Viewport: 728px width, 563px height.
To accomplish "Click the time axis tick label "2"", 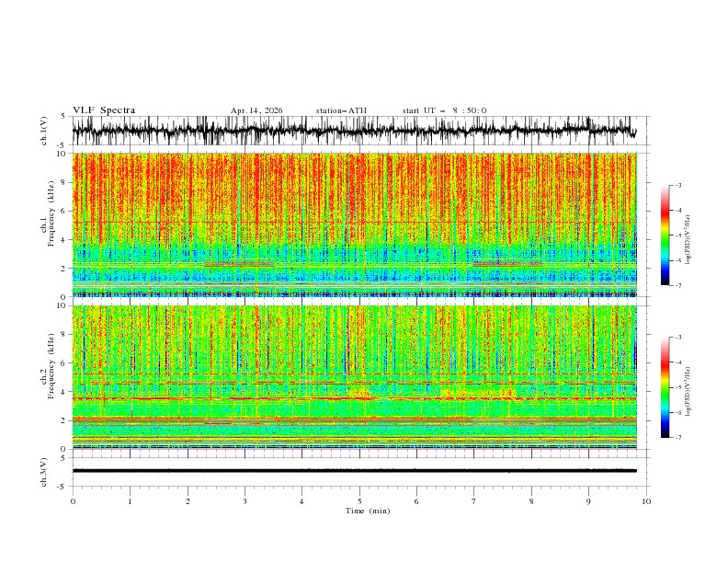I will [x=188, y=501].
